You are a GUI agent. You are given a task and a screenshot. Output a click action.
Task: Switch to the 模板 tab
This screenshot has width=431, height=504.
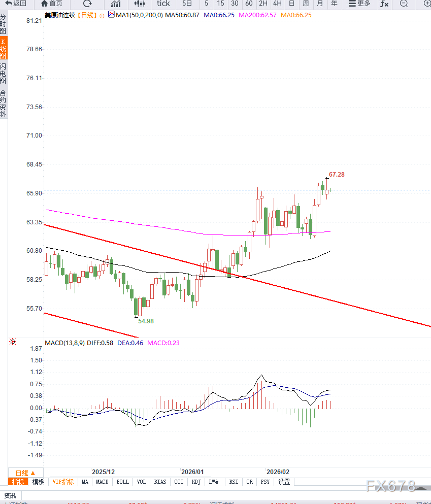tap(38, 482)
